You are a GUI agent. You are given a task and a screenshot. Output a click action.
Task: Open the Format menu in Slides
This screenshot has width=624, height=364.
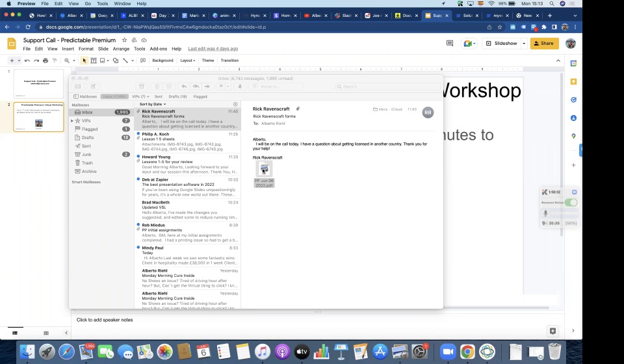point(86,49)
